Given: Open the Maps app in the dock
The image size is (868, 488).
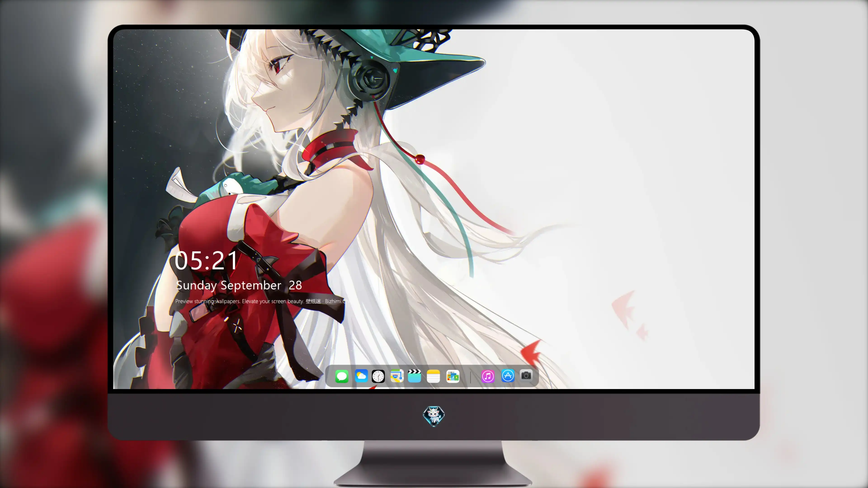Looking at the screenshot, I should point(397,376).
